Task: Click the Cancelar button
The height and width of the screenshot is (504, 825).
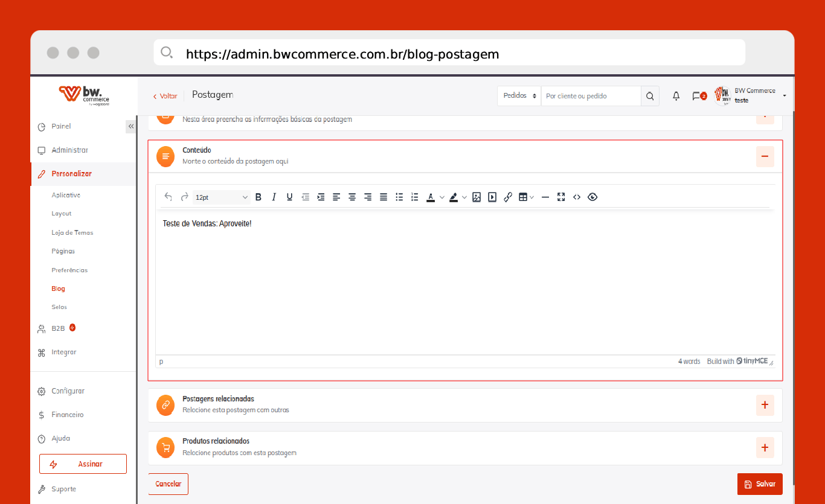Action: [169, 484]
